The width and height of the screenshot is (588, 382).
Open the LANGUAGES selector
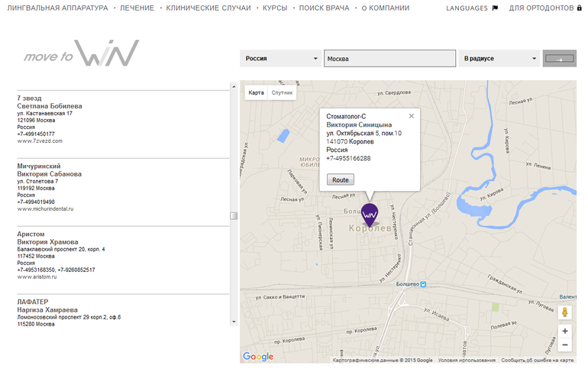[467, 8]
